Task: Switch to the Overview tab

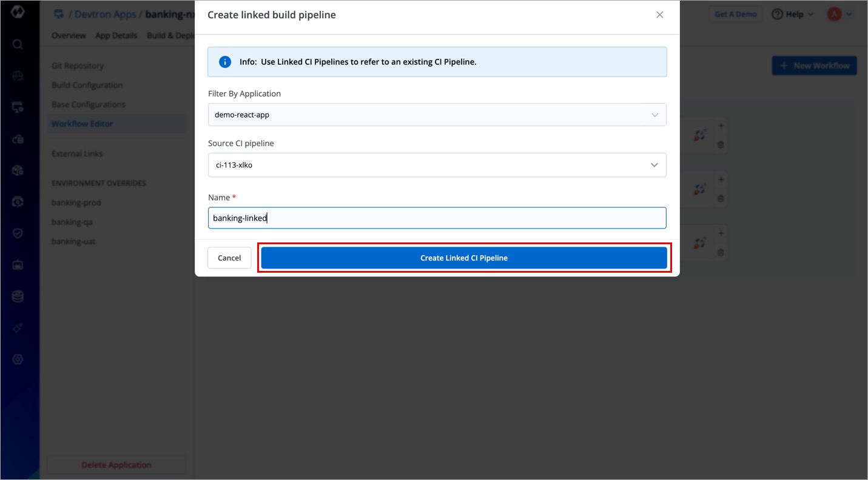Action: click(x=69, y=36)
